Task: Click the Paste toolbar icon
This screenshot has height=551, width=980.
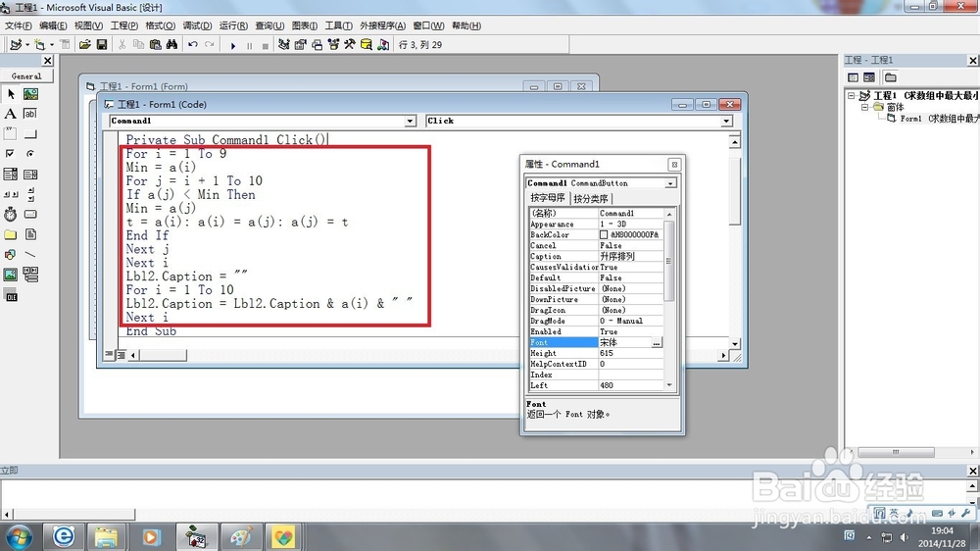Action: [155, 44]
